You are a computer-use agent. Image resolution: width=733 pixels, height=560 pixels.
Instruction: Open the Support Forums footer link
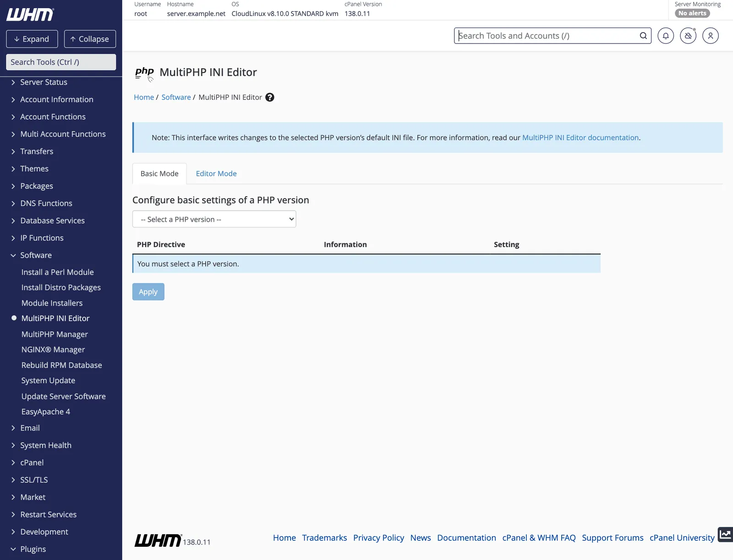[613, 538]
